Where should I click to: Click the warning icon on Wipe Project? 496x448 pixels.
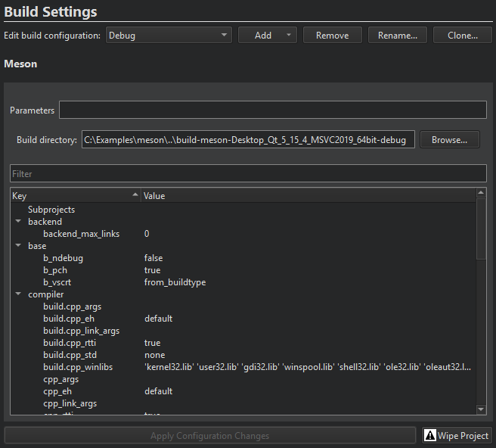tap(431, 435)
